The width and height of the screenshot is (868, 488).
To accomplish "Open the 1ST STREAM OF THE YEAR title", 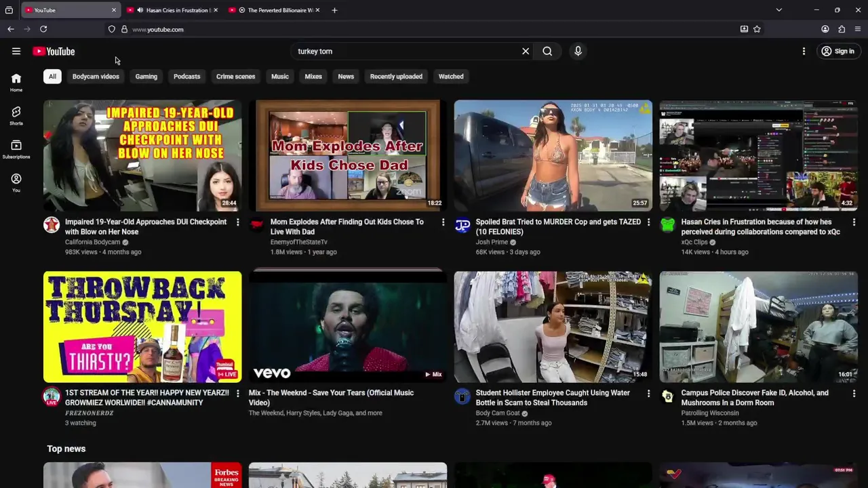I will coord(147,397).
